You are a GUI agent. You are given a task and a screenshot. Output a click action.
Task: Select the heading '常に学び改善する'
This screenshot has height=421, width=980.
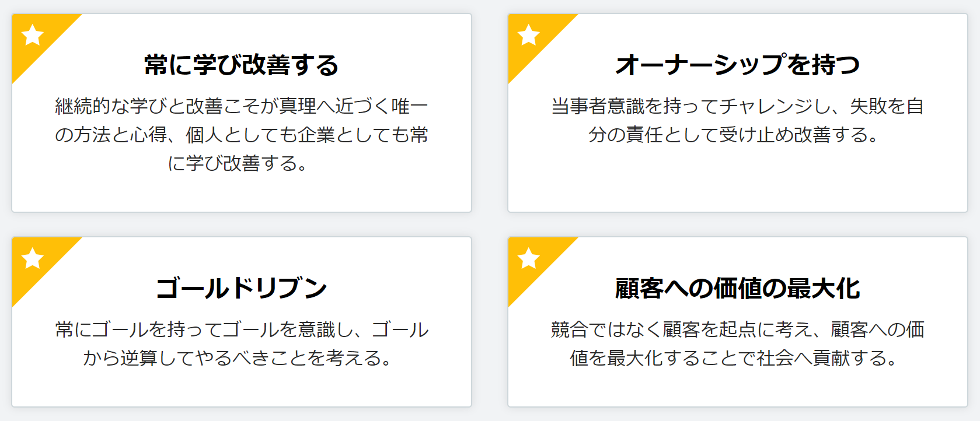click(x=242, y=65)
